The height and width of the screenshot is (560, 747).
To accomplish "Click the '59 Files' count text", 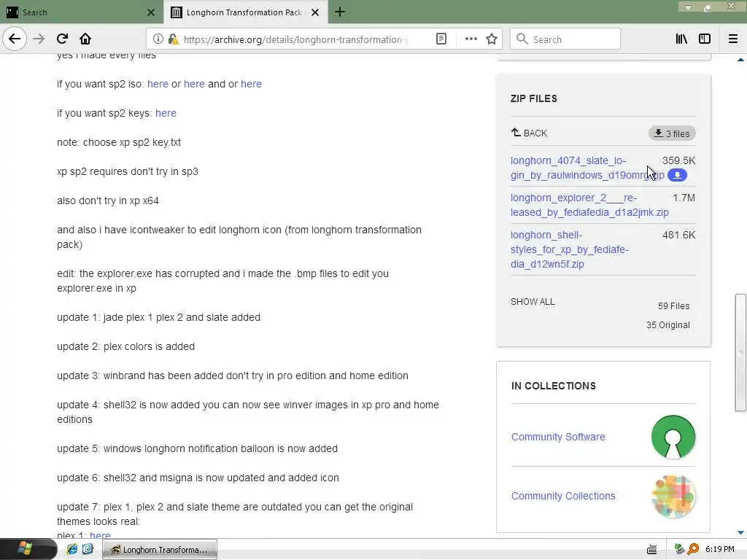I will tap(673, 306).
